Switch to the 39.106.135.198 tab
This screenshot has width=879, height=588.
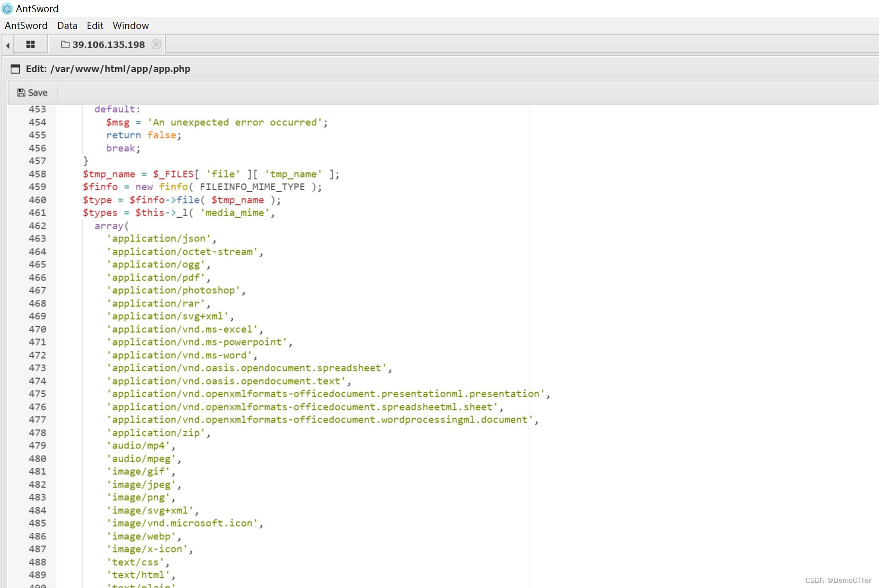tap(108, 45)
